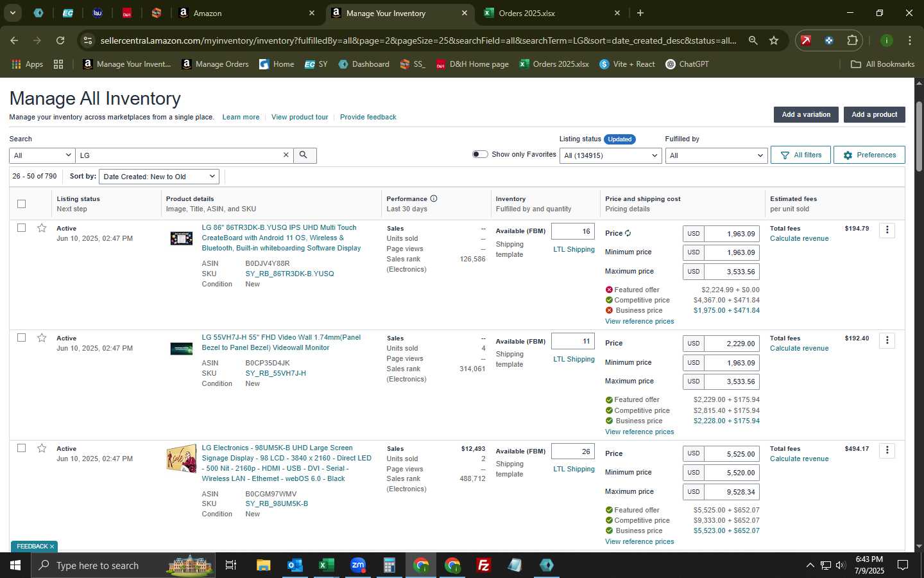Screen dimensions: 924x578
Task: Click the search magnifier button next to LG
Action: (304, 155)
